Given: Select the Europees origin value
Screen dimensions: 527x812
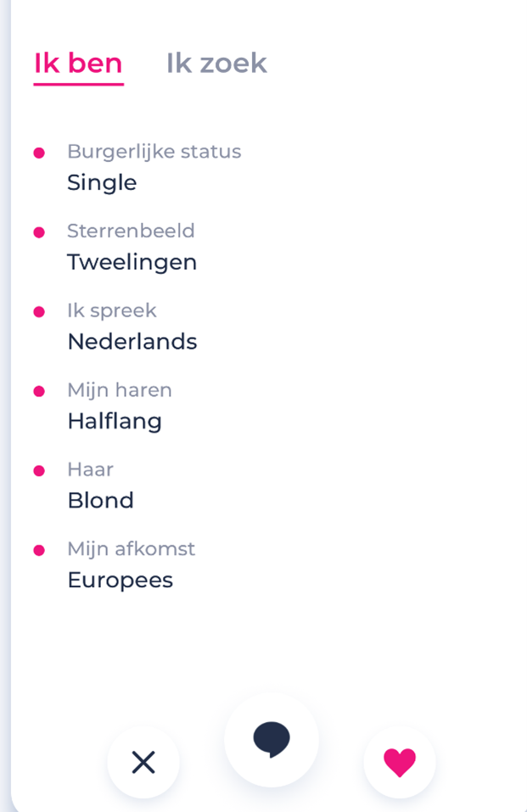Looking at the screenshot, I should 120,580.
